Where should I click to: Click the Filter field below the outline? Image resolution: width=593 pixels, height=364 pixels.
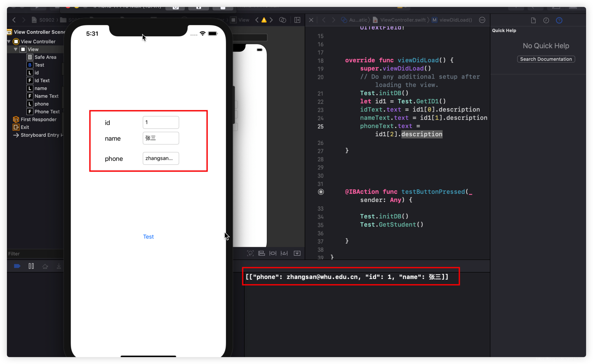(35, 253)
